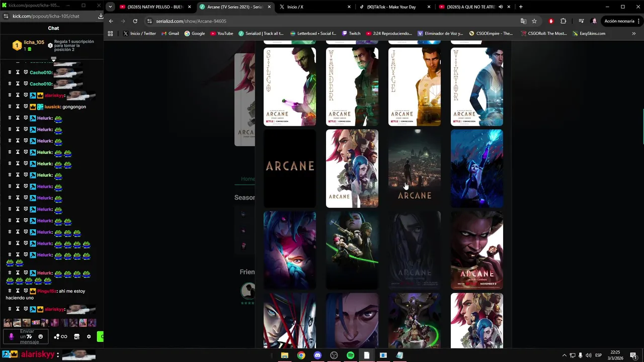
Task: Open OBS Studio from the taskbar
Action: tap(334, 355)
